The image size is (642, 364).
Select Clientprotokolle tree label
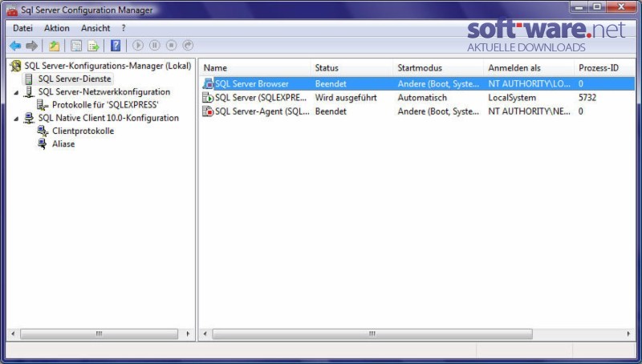(x=83, y=131)
